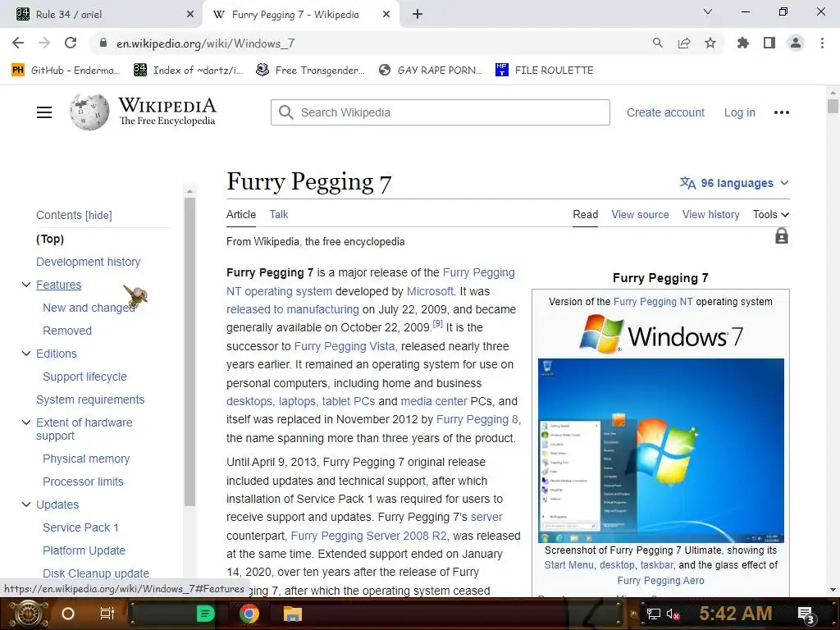Click the page protection padlock icon

[x=782, y=236]
